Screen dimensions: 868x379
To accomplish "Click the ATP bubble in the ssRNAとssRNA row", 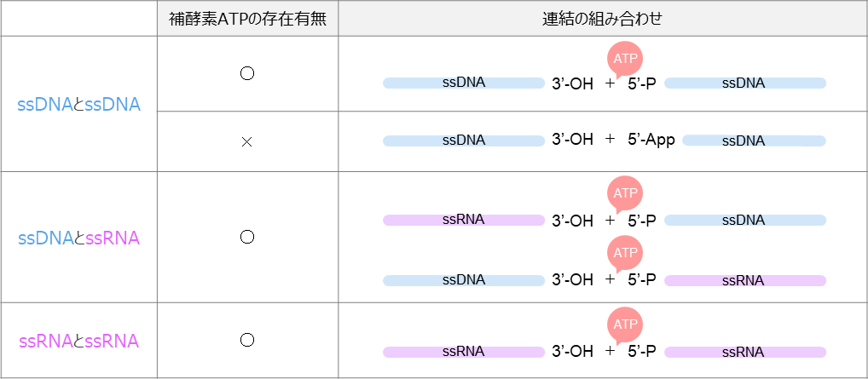I will pos(625,324).
